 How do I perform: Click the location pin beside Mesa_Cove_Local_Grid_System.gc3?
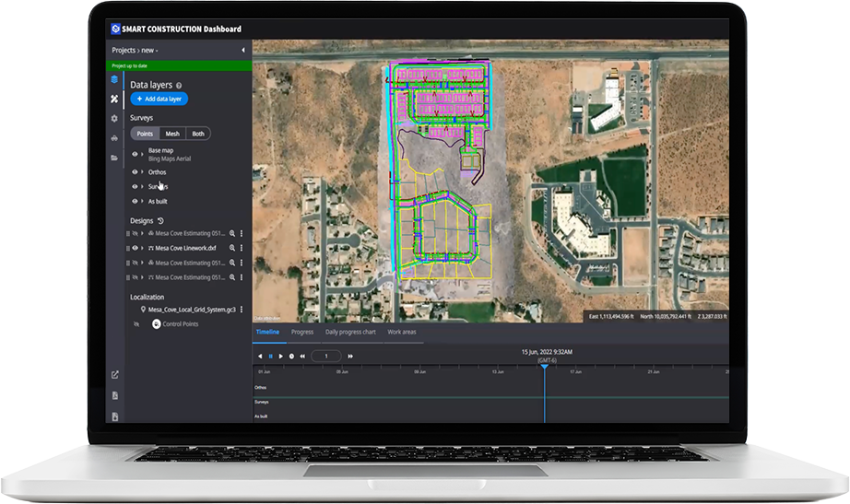tap(143, 310)
